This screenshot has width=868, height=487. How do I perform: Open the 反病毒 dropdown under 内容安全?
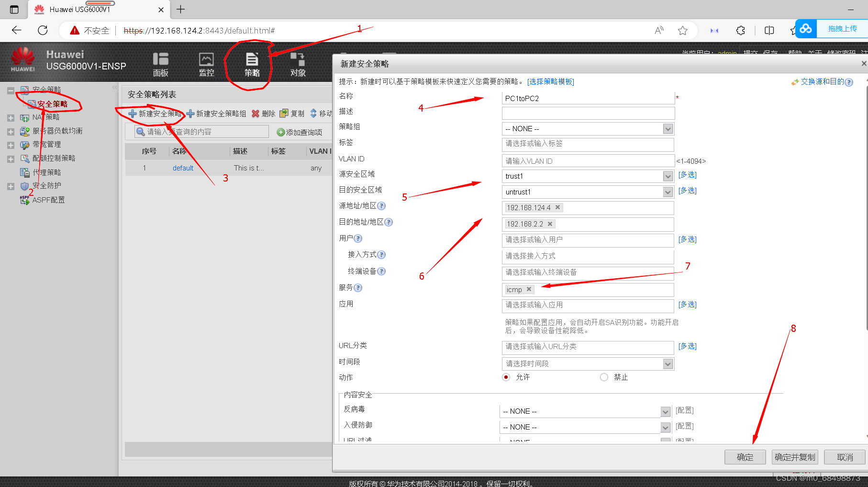click(665, 411)
